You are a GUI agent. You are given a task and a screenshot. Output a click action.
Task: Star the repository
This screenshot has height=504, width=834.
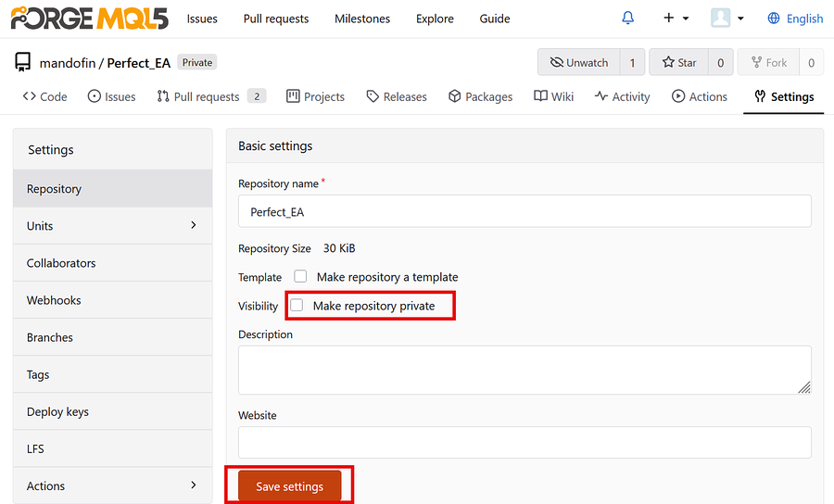coord(678,62)
